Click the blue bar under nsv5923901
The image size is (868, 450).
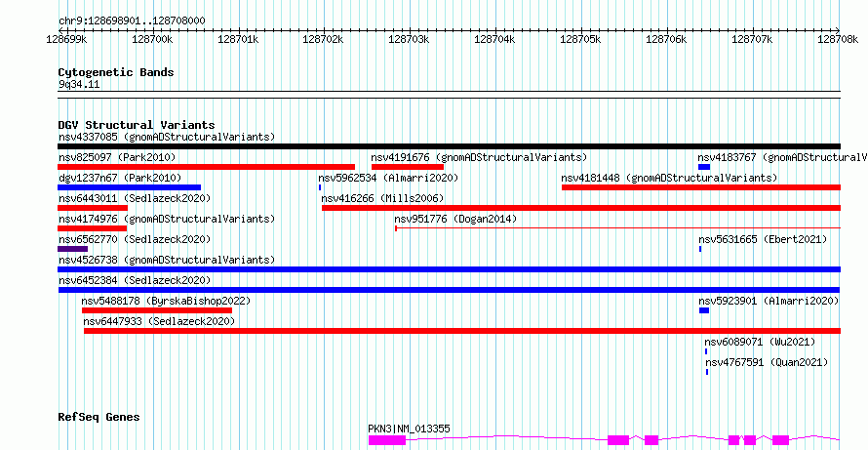point(704,310)
